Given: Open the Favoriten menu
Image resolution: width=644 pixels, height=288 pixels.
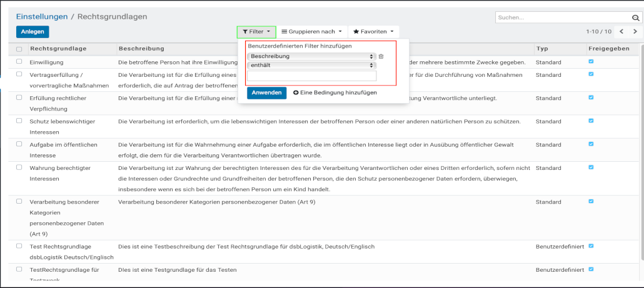Looking at the screenshot, I should point(373,31).
